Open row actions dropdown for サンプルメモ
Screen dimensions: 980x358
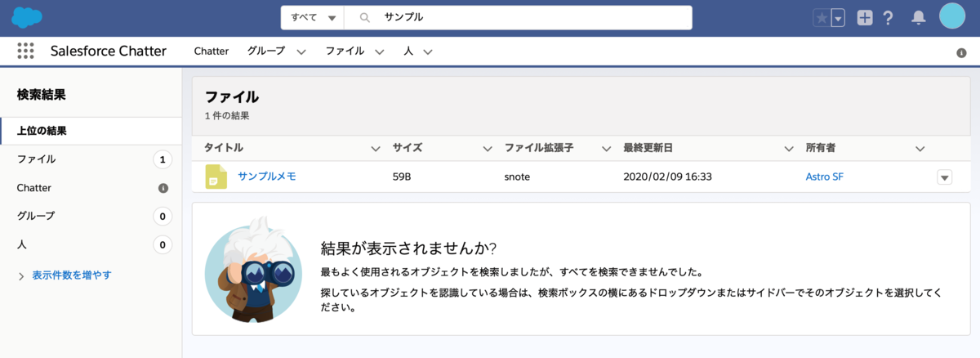[x=945, y=177]
